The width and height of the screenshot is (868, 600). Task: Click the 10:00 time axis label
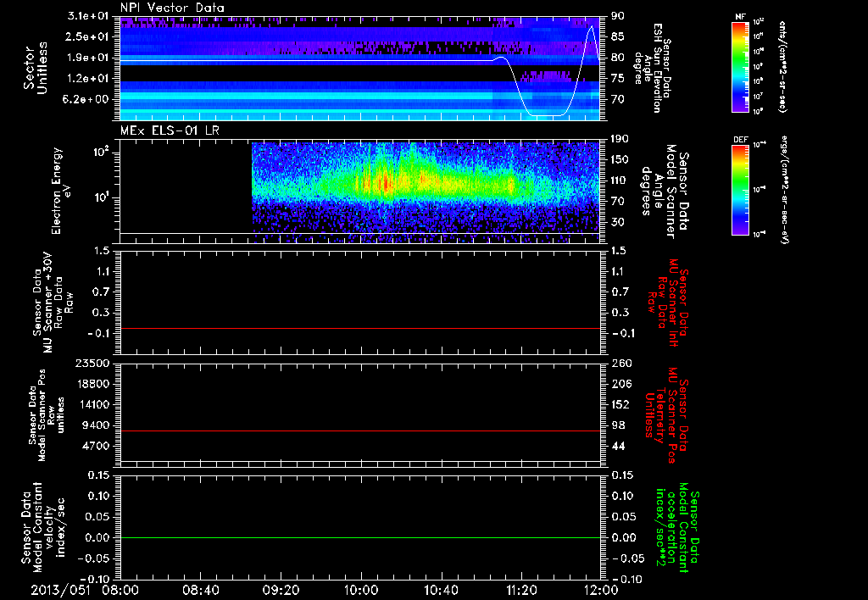point(361,590)
